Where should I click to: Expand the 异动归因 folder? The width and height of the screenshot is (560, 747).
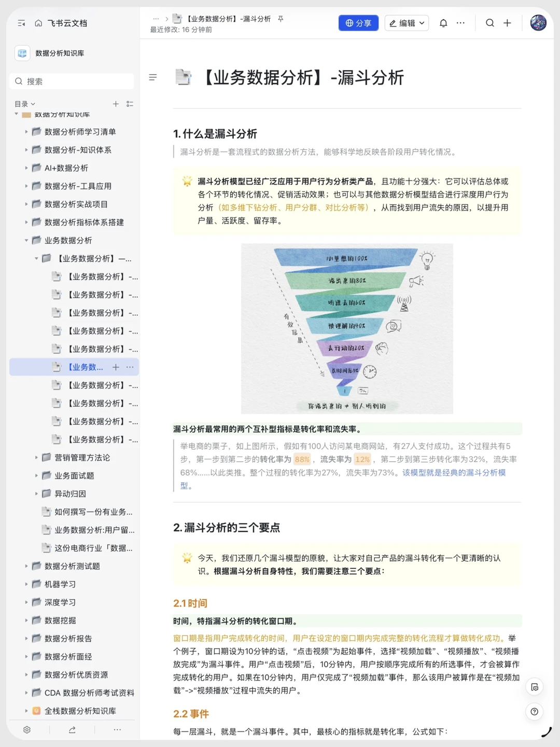(x=36, y=494)
